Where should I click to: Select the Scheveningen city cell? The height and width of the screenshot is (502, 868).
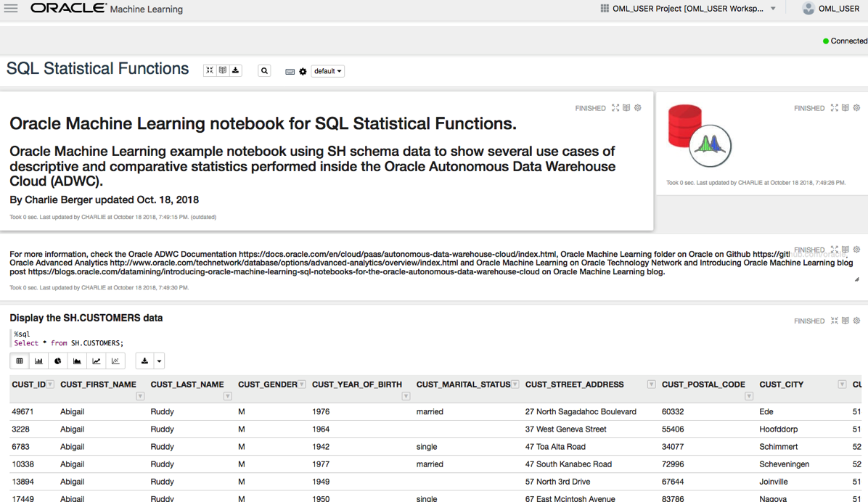784,464
